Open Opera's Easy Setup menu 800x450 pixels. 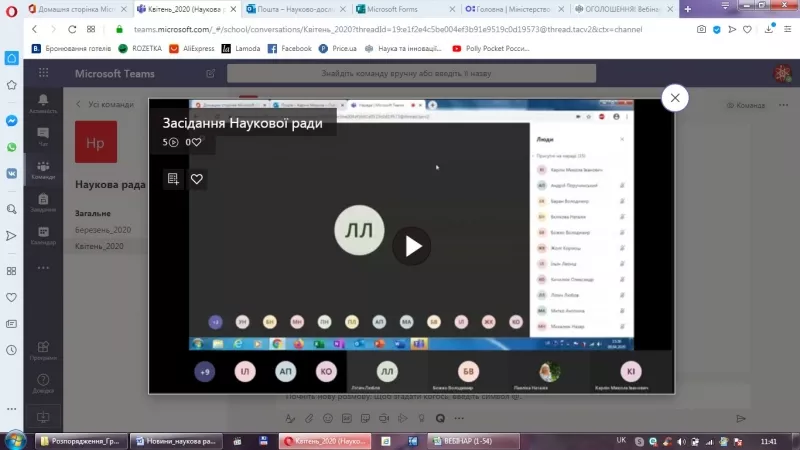click(x=787, y=30)
